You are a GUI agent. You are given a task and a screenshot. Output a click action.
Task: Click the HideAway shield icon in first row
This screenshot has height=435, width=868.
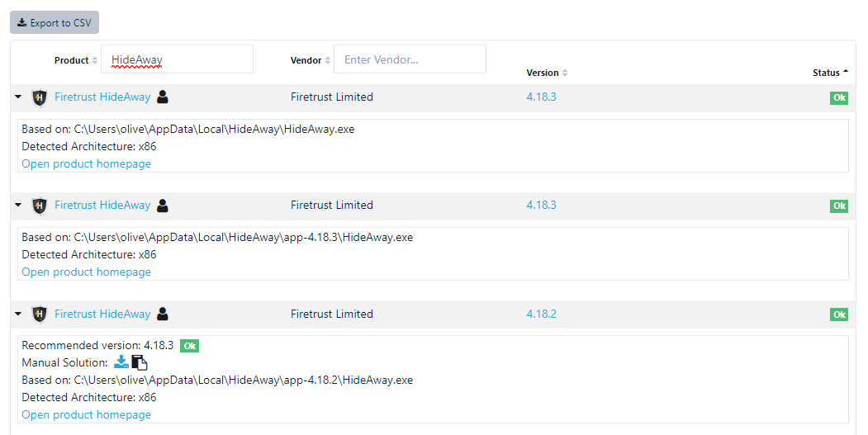pos(40,97)
